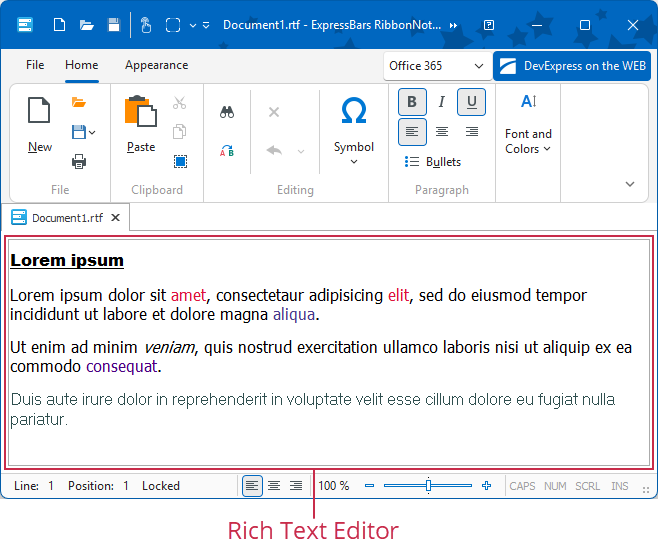
Task: Open customize quick access toolbar arrow
Action: pyautogui.click(x=206, y=25)
